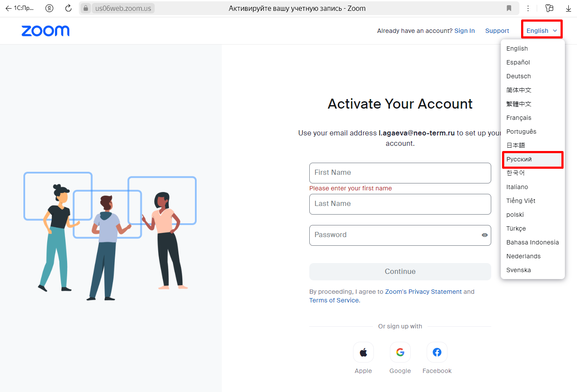Open Yandex home button icon
Screen dimensions: 577x392
(49, 8)
